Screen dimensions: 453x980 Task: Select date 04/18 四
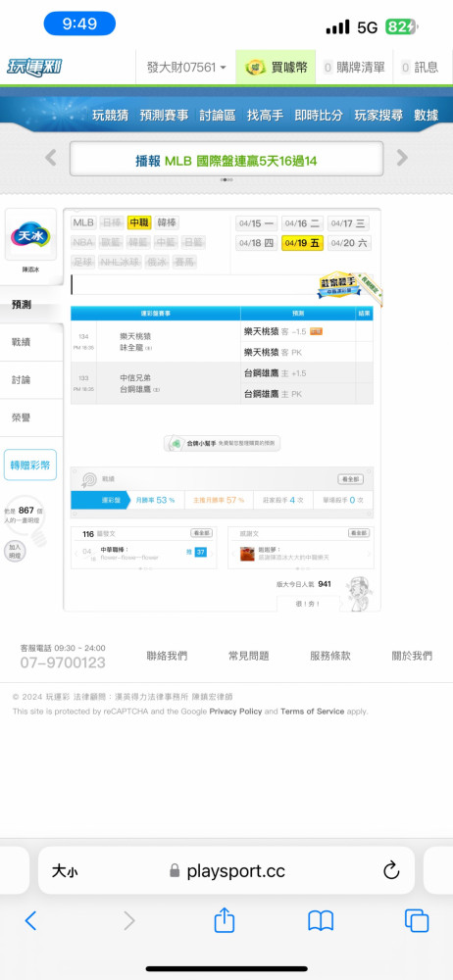click(257, 243)
